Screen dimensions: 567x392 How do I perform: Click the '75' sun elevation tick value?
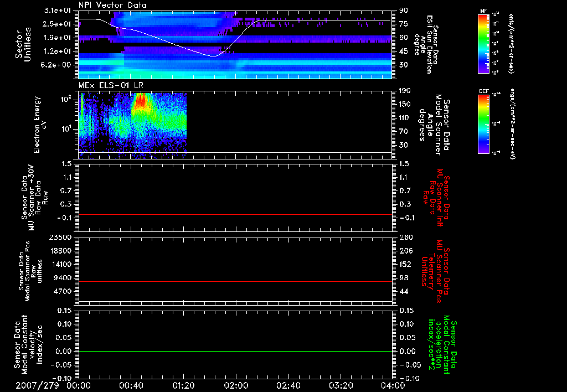[403, 24]
